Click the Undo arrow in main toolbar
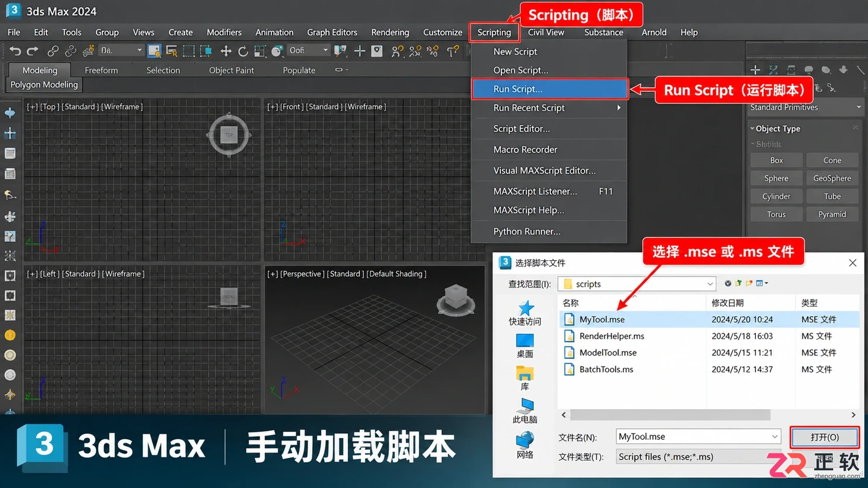The image size is (868, 488). point(15,51)
